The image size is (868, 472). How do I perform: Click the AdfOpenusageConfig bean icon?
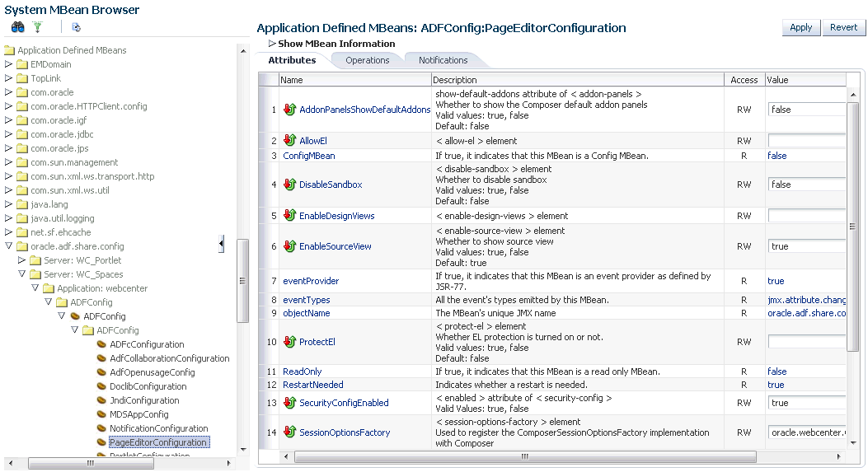click(101, 372)
